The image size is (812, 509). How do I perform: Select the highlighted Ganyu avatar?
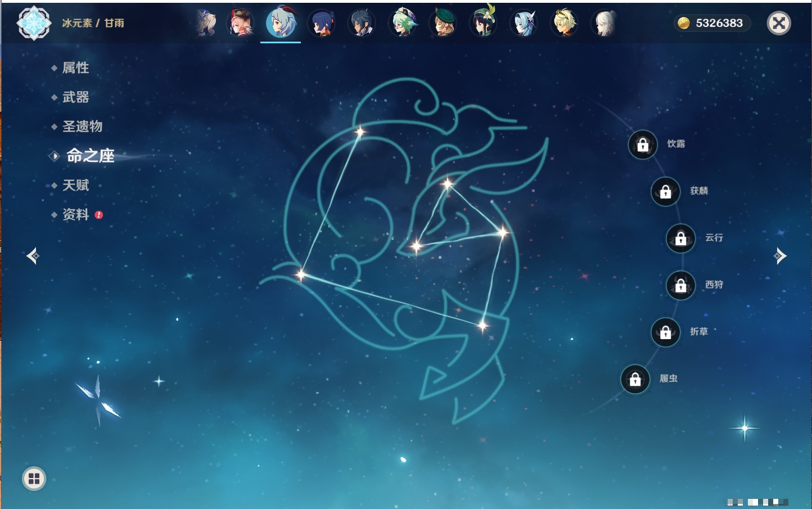[281, 22]
